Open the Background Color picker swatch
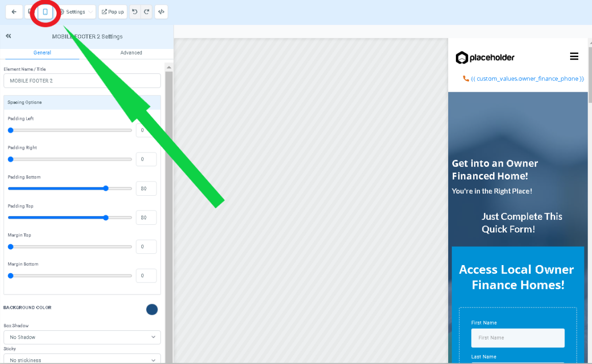The width and height of the screenshot is (592, 364). point(152,309)
